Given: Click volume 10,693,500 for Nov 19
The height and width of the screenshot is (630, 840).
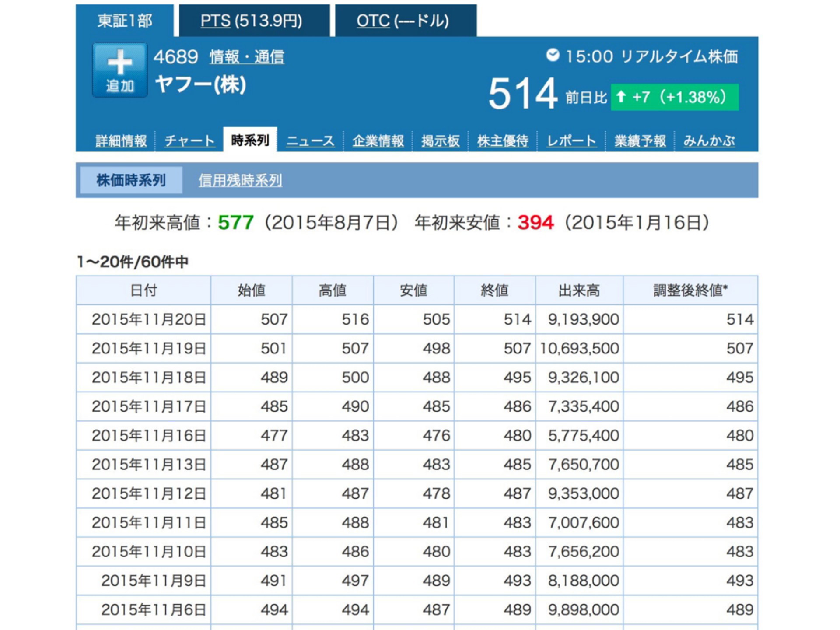Looking at the screenshot, I should 580,349.
